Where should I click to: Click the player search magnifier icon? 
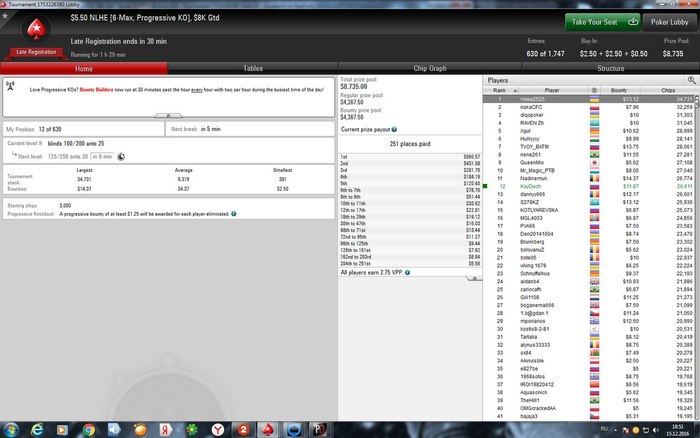coord(692,80)
